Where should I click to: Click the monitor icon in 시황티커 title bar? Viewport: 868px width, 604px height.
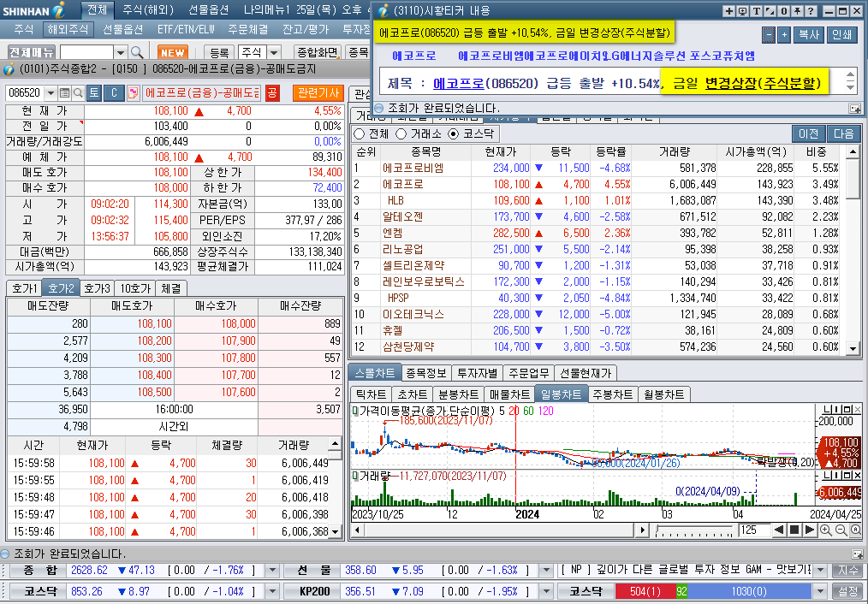coord(742,11)
